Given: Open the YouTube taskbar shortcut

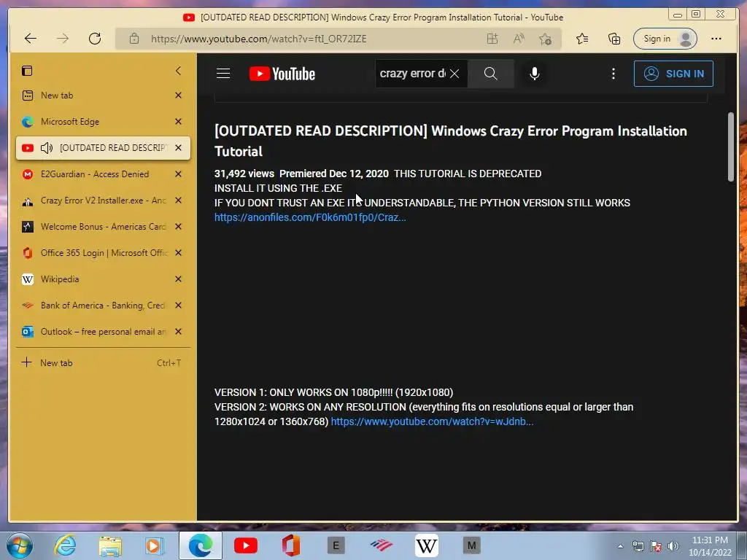Looking at the screenshot, I should [x=246, y=545].
